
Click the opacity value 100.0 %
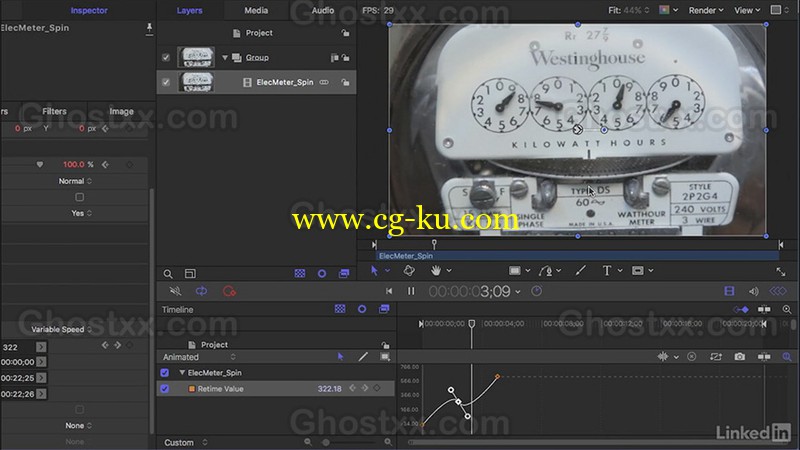tap(78, 164)
